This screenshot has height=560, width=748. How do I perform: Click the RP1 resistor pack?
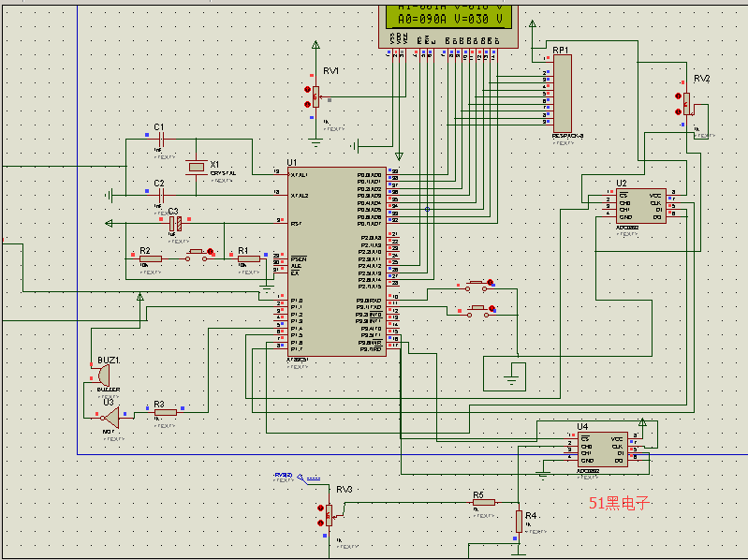(x=562, y=94)
